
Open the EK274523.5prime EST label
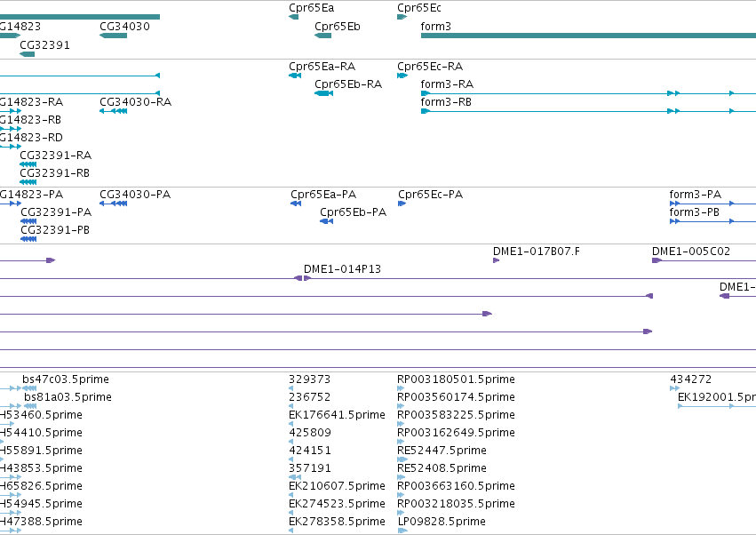point(337,504)
